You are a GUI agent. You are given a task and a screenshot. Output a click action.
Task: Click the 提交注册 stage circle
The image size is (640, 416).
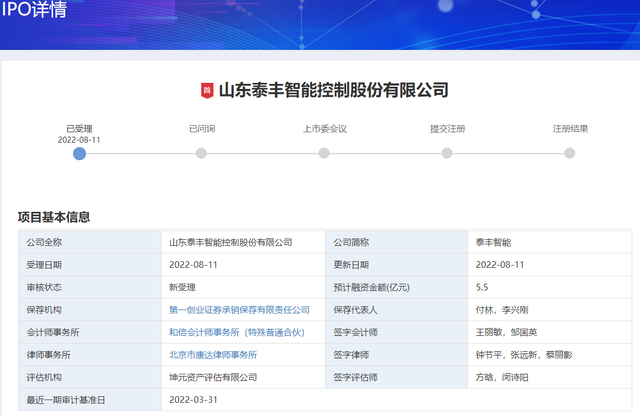tap(447, 153)
